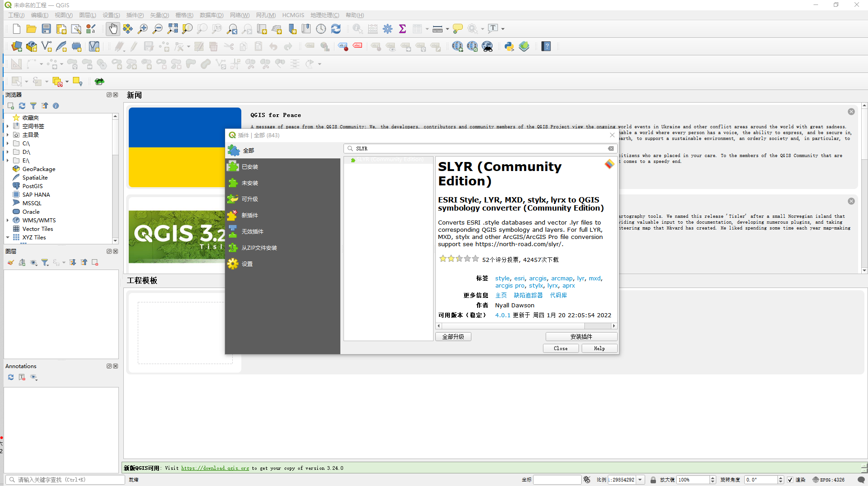Click the arcgis tag link
868x486 pixels.
coord(538,279)
